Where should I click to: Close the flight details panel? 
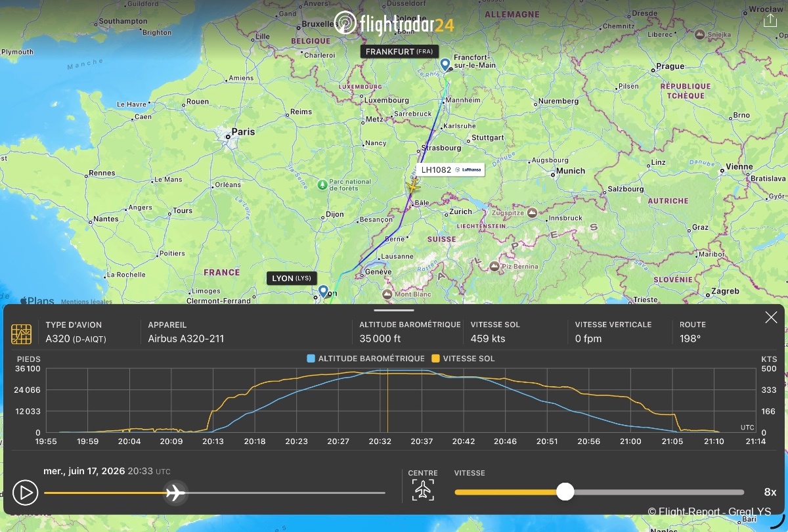coord(771,318)
